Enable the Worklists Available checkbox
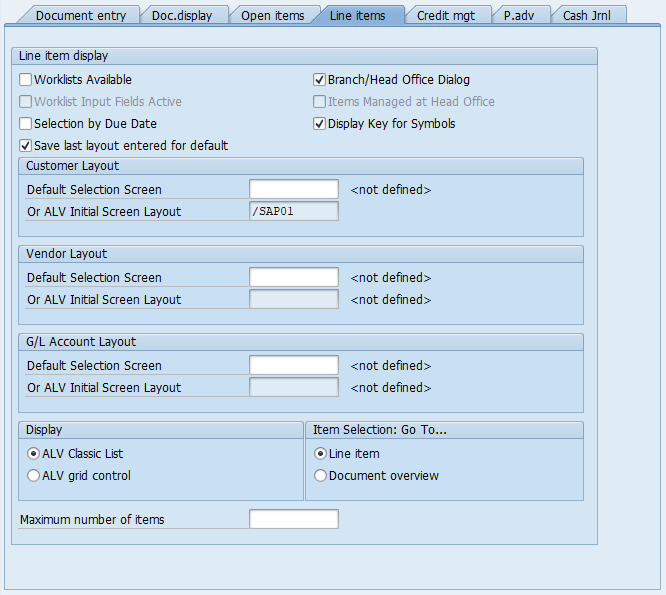The width and height of the screenshot is (666, 595). (25, 79)
